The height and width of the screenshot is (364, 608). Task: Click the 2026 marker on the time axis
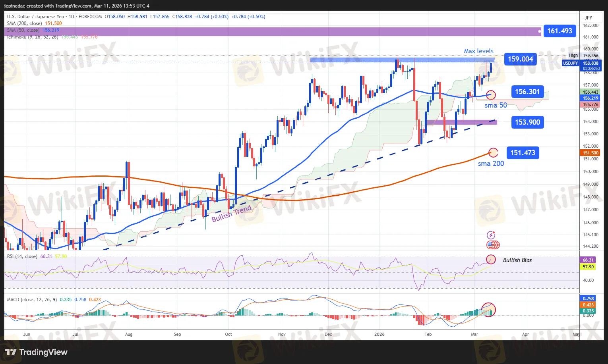[x=380, y=334]
